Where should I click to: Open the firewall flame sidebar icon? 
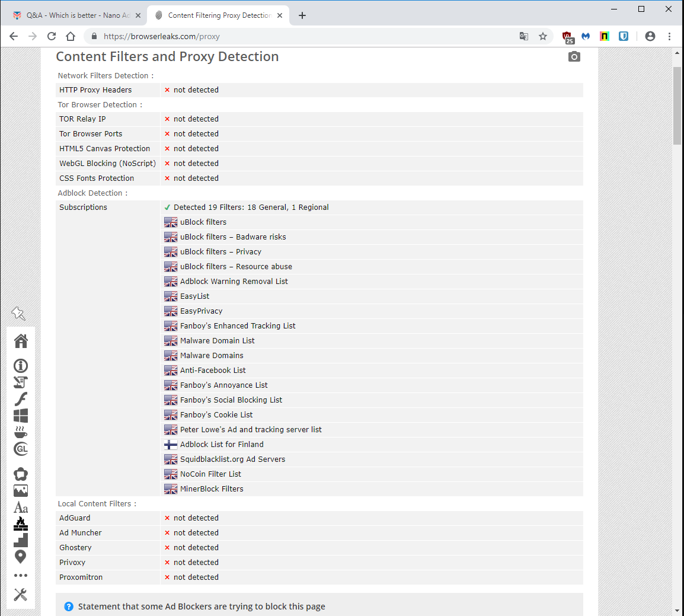pyautogui.click(x=21, y=524)
